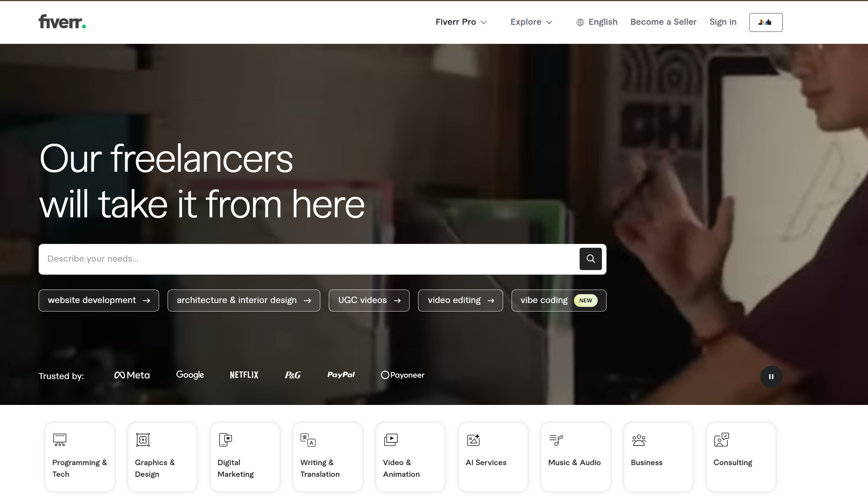Pause the background video
This screenshot has width=868, height=503.
(x=771, y=377)
